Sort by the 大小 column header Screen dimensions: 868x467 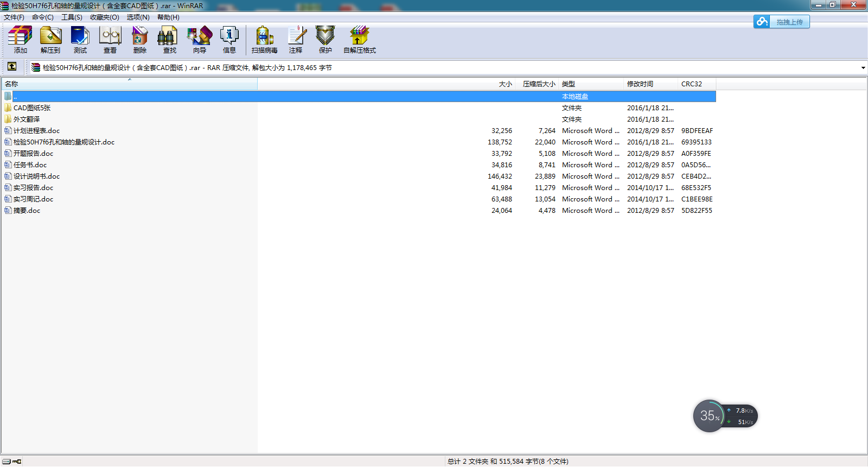pyautogui.click(x=505, y=84)
